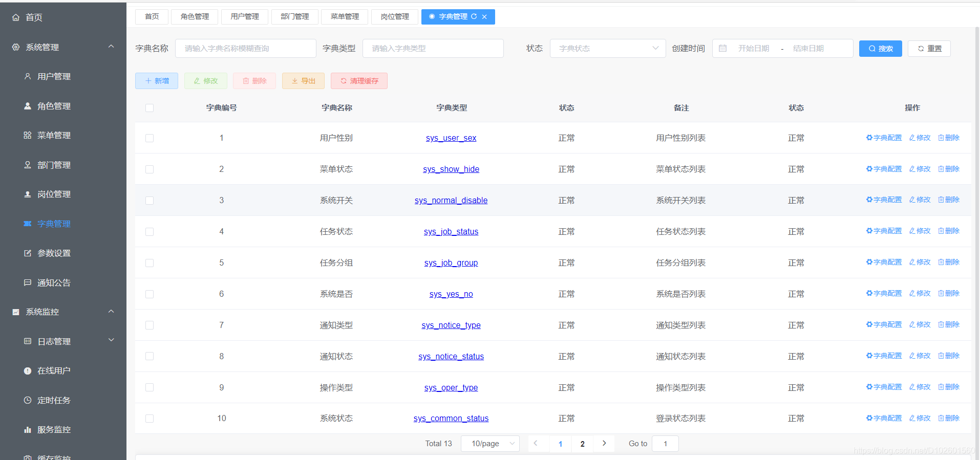
Task: Check the row 1 用户性别 checkbox
Action: (x=150, y=138)
